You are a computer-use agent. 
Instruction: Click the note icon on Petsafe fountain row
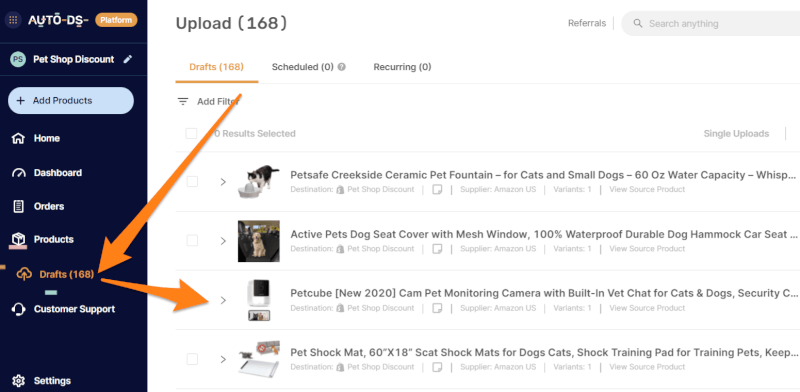point(437,189)
